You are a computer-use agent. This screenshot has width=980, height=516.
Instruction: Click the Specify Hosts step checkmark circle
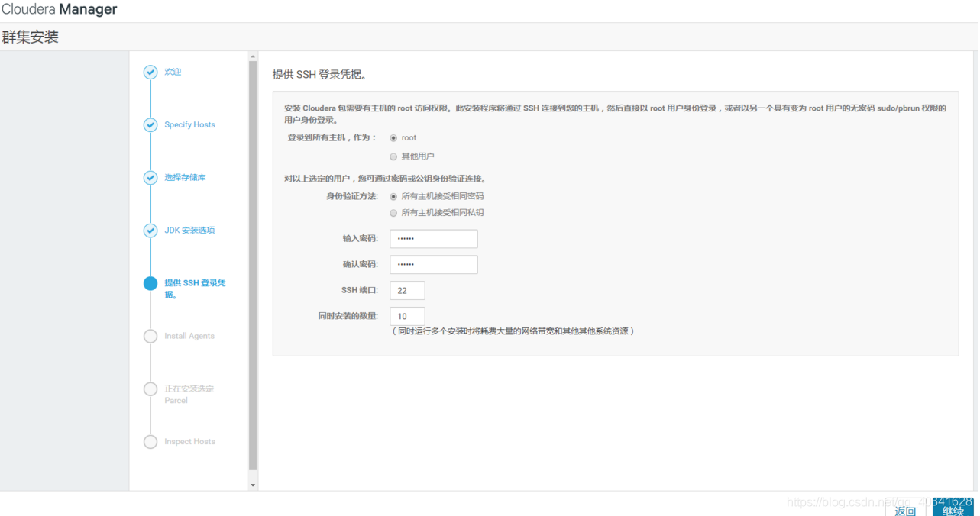click(x=150, y=125)
